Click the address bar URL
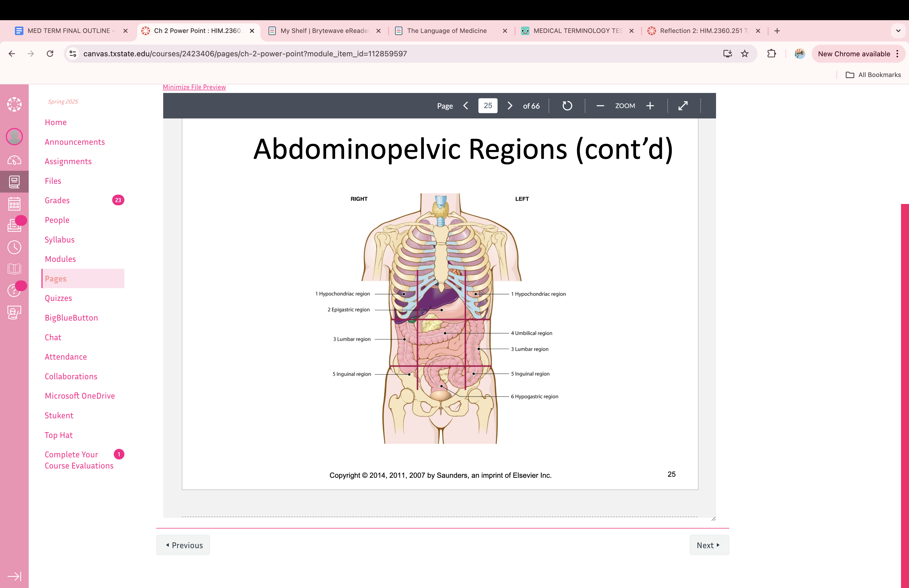Viewport: 909px width, 588px height. click(x=245, y=54)
